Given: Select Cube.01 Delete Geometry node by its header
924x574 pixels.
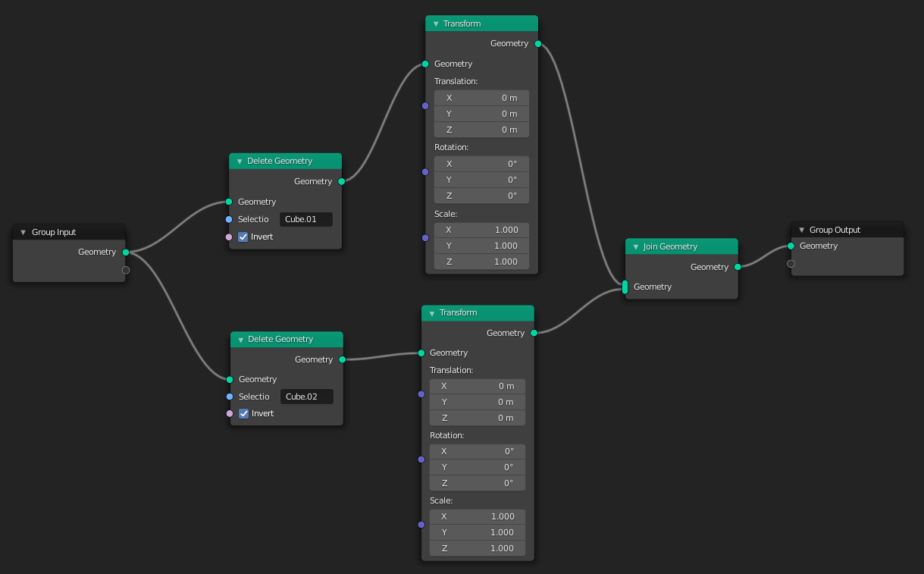Looking at the screenshot, I should point(286,161).
